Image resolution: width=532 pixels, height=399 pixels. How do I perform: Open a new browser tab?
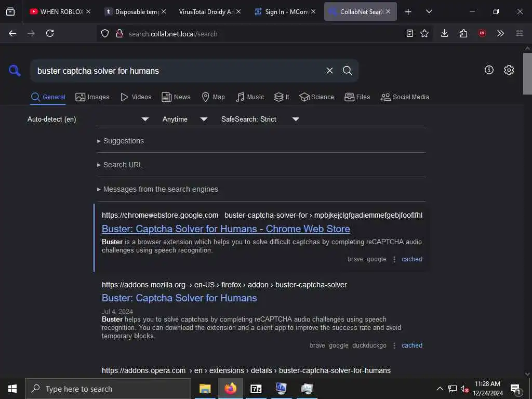408,12
